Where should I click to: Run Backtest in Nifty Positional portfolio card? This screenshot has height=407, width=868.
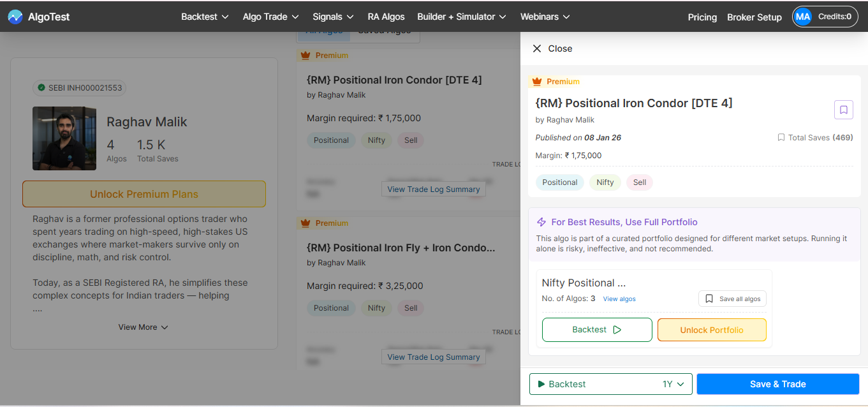[x=596, y=330]
